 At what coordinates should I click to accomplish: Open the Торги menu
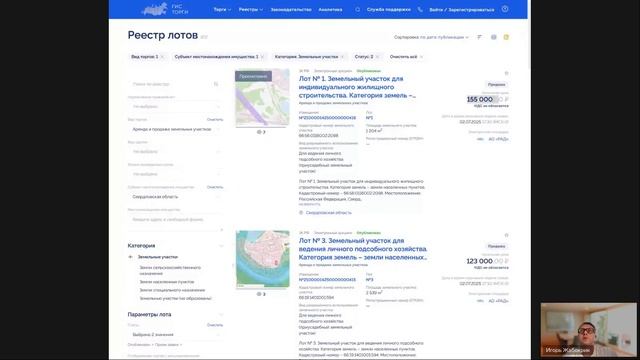(x=222, y=9)
